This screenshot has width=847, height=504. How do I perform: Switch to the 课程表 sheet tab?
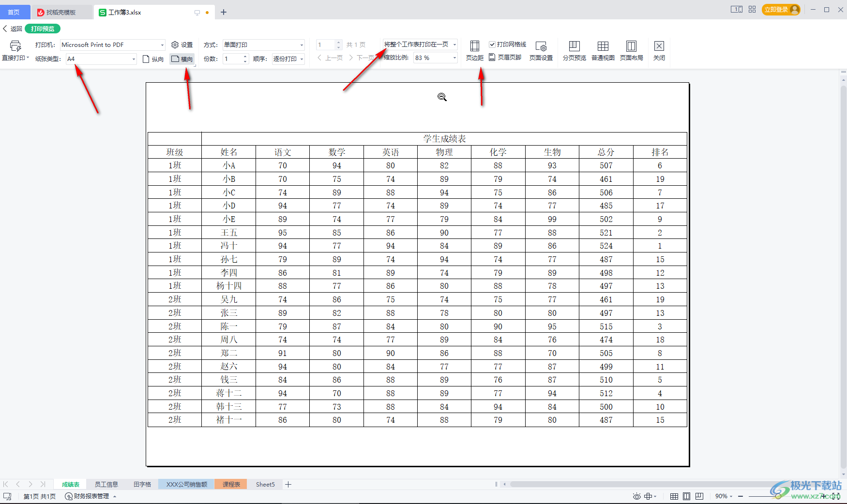click(231, 484)
